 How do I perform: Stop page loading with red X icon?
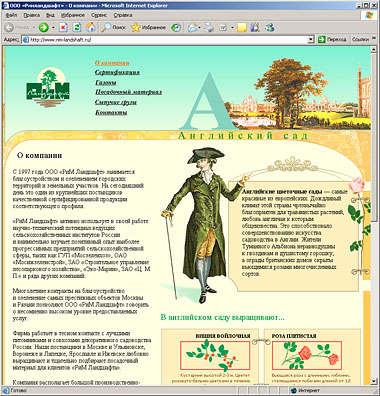[63, 27]
